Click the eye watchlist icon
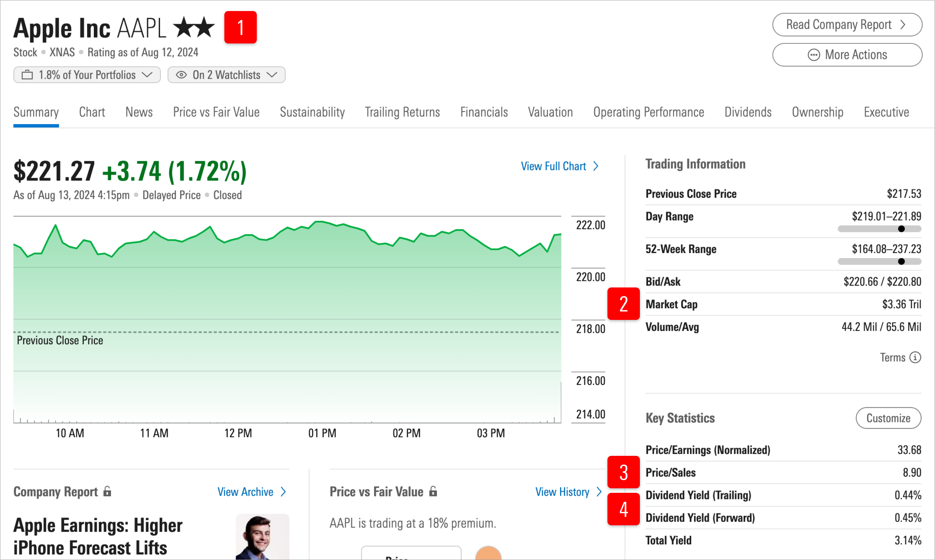 pos(181,75)
